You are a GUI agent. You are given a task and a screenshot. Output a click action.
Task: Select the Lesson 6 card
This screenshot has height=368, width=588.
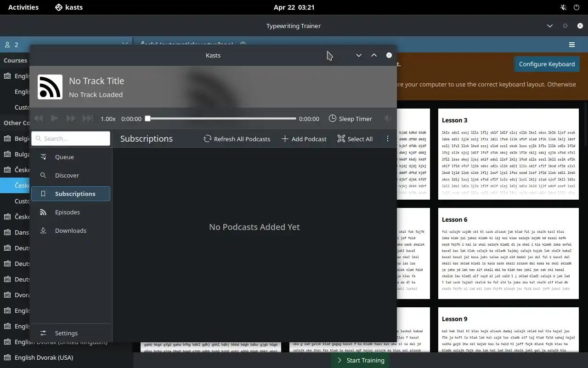(x=509, y=253)
